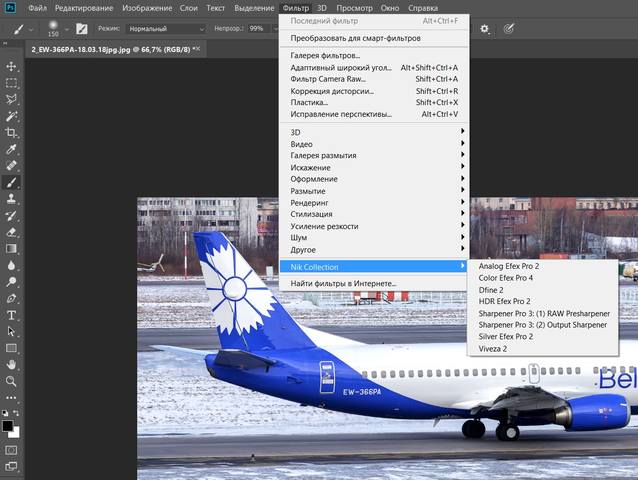Click Найти фильтры в Интернете
The height and width of the screenshot is (480, 638).
coord(374,284)
